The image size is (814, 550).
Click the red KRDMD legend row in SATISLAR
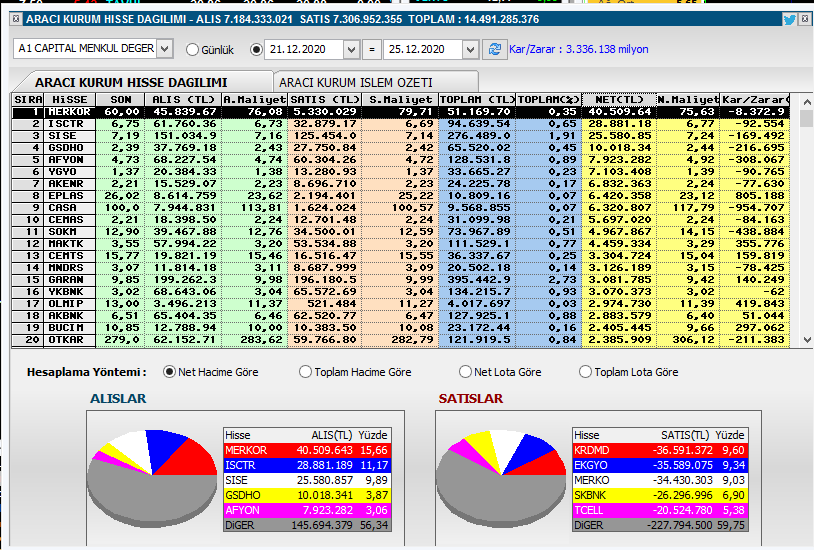tap(660, 450)
